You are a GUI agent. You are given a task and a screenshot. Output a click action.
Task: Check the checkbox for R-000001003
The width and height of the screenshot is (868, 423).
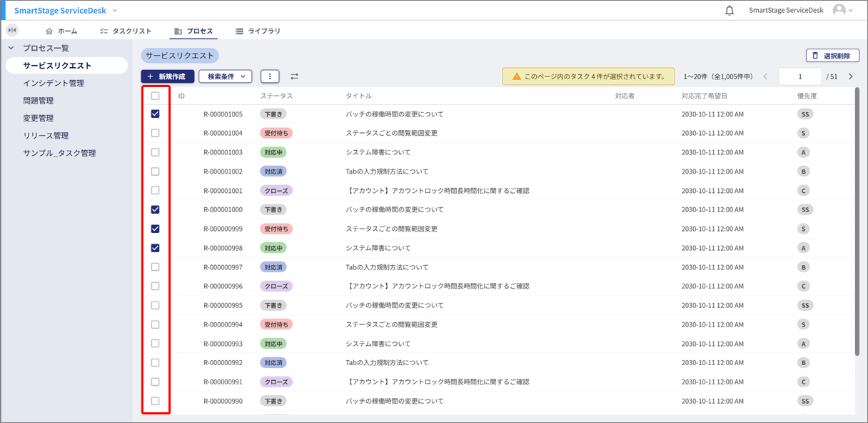(x=155, y=152)
